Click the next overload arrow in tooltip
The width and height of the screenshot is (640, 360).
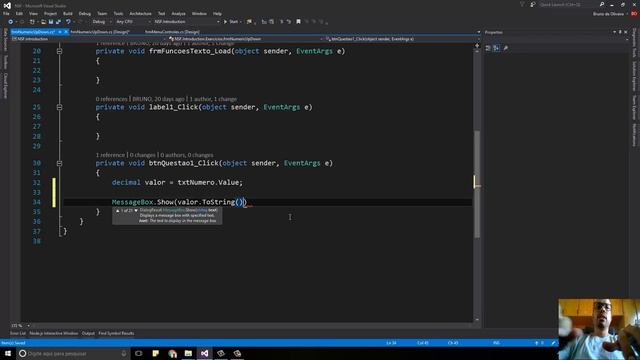pos(136,211)
